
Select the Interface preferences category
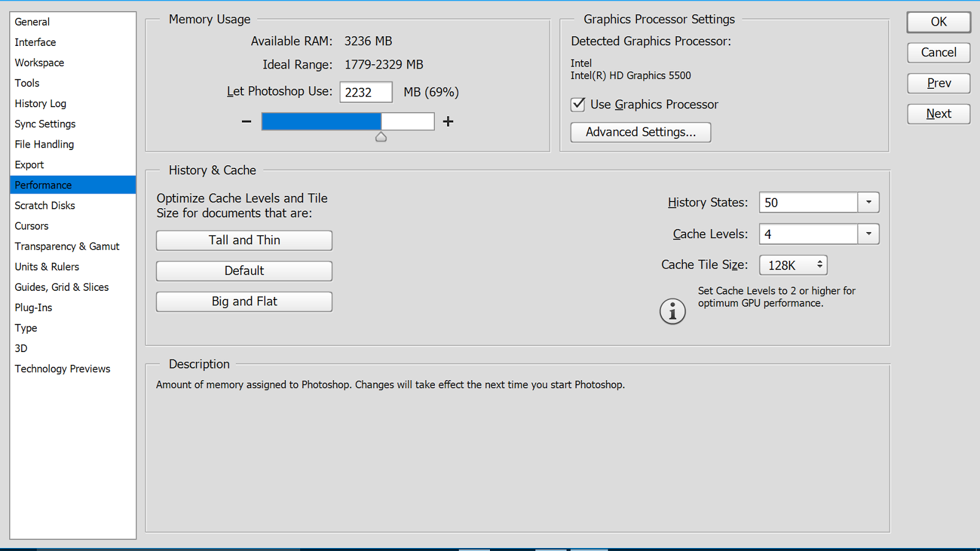[x=73, y=42]
